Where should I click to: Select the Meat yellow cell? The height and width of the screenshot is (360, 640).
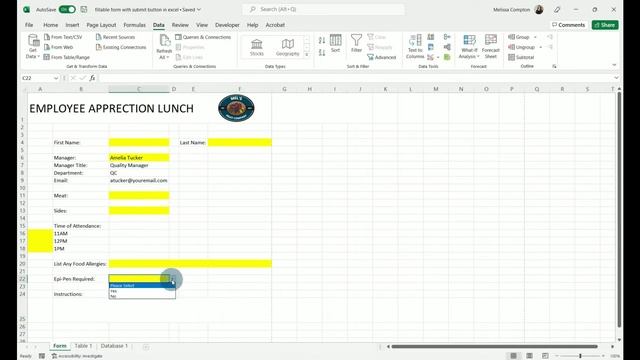pyautogui.click(x=139, y=196)
